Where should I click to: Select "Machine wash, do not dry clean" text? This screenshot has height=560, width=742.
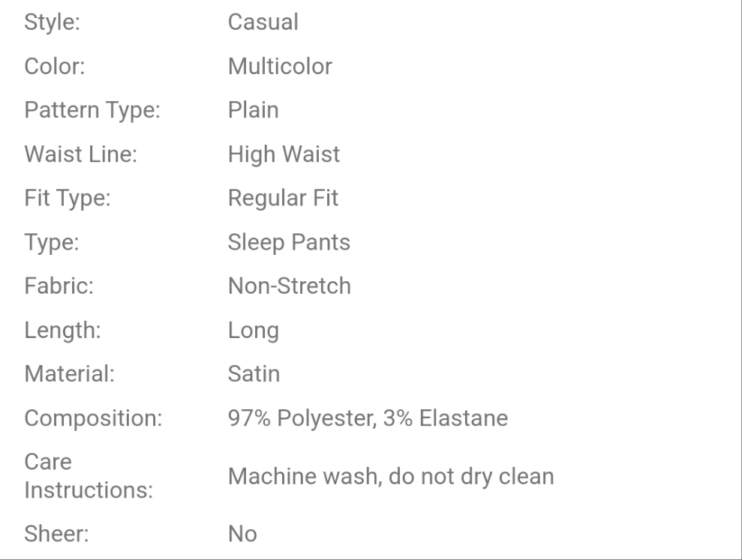click(x=391, y=476)
